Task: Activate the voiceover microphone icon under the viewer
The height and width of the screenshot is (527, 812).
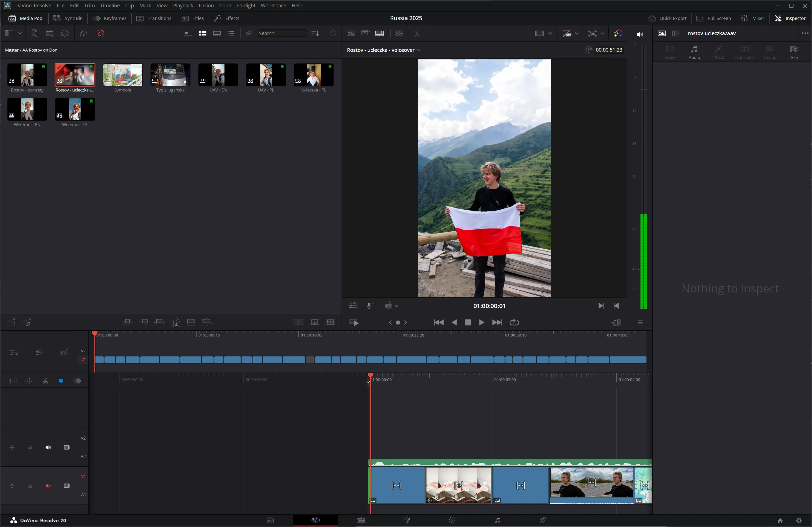Action: pyautogui.click(x=369, y=306)
